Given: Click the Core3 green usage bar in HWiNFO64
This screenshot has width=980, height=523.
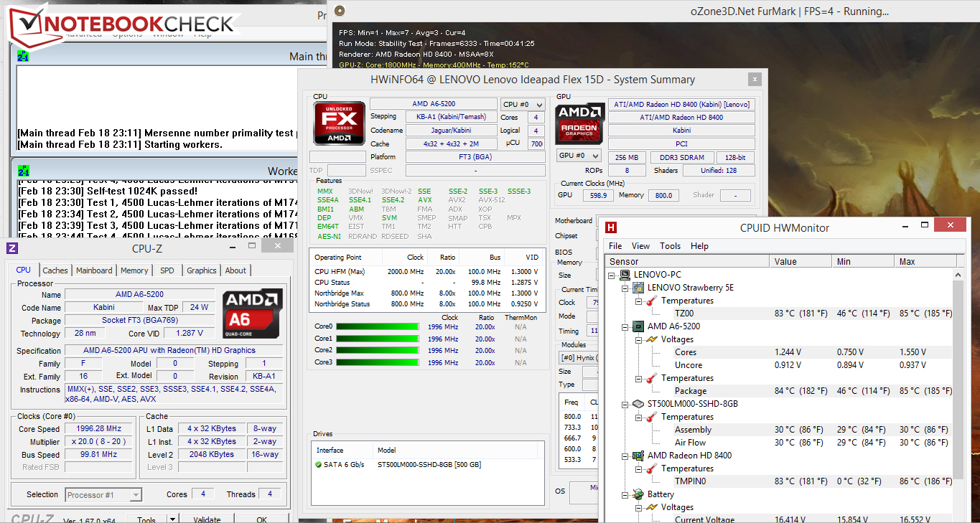Looking at the screenshot, I should point(378,362).
